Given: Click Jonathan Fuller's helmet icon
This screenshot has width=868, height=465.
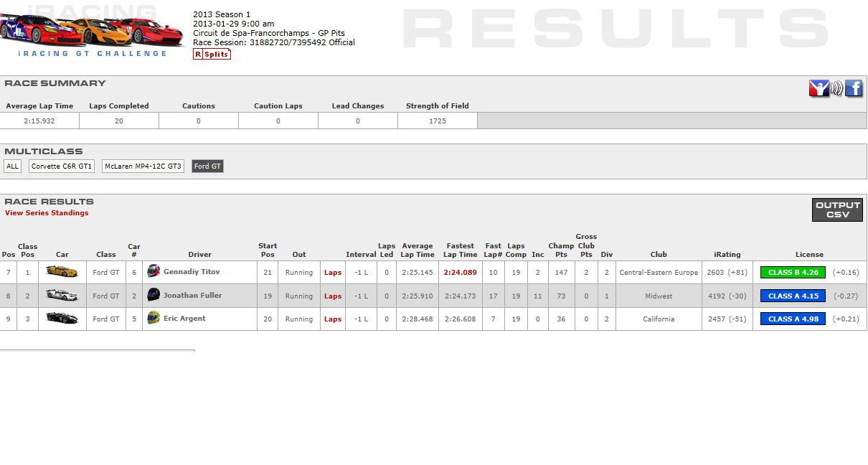Looking at the screenshot, I should coord(154,295).
